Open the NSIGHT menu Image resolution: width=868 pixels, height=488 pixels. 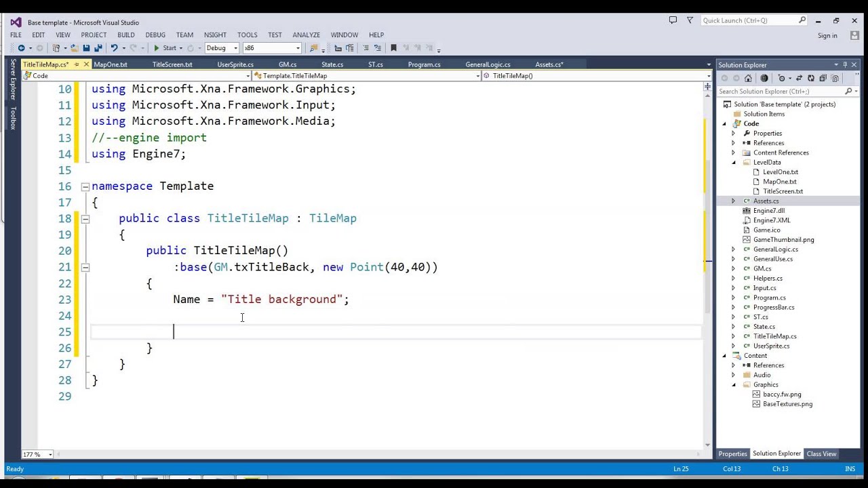tap(215, 35)
